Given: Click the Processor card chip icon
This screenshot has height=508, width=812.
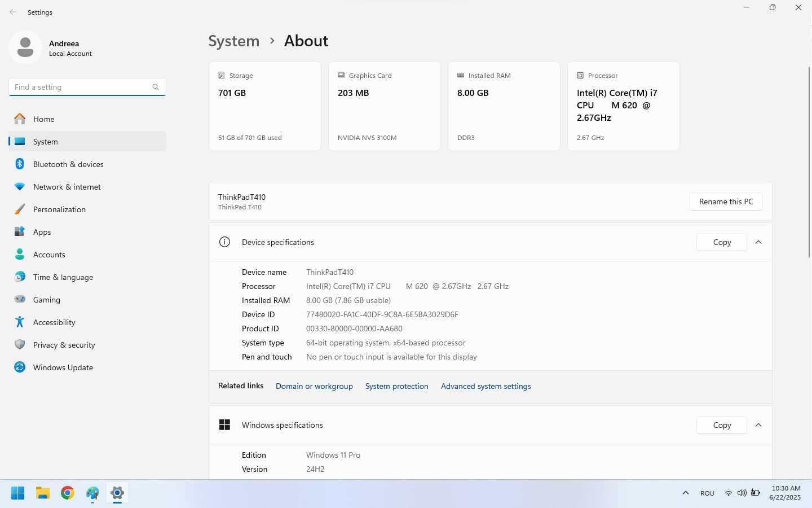Looking at the screenshot, I should click(580, 75).
